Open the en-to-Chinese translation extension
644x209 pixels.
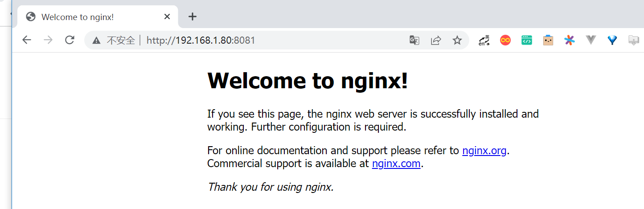[x=484, y=41]
